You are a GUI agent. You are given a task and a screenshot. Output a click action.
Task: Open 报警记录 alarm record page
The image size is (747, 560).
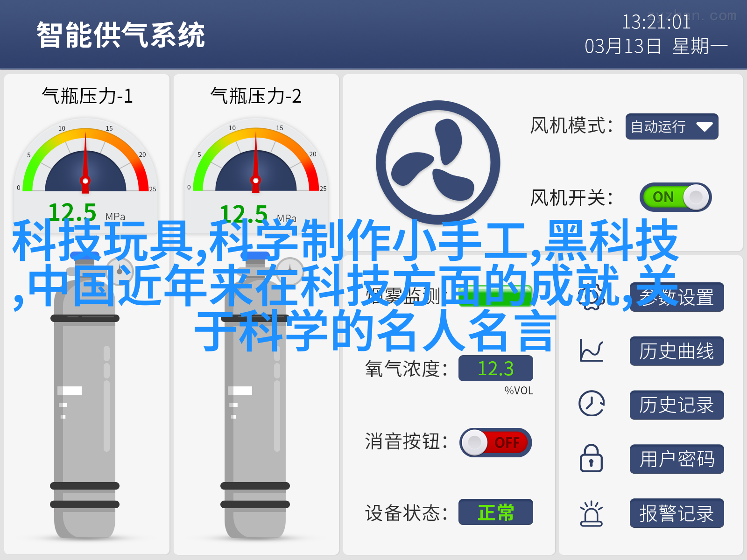[677, 513]
